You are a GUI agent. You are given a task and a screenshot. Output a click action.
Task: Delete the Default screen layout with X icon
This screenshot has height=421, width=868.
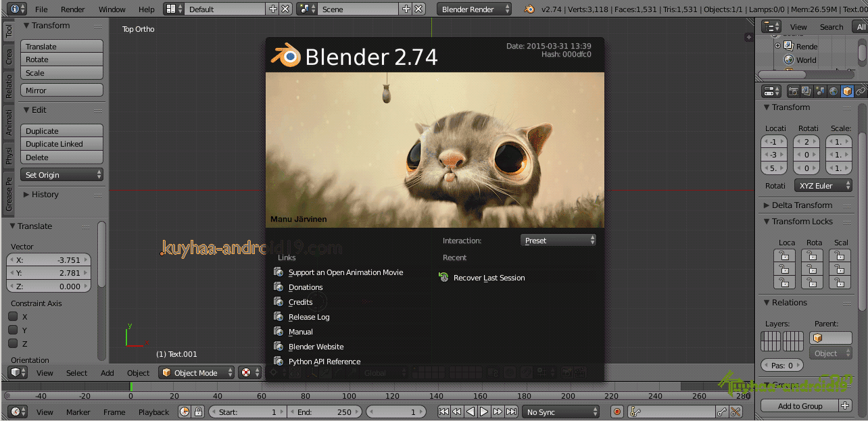tap(286, 9)
